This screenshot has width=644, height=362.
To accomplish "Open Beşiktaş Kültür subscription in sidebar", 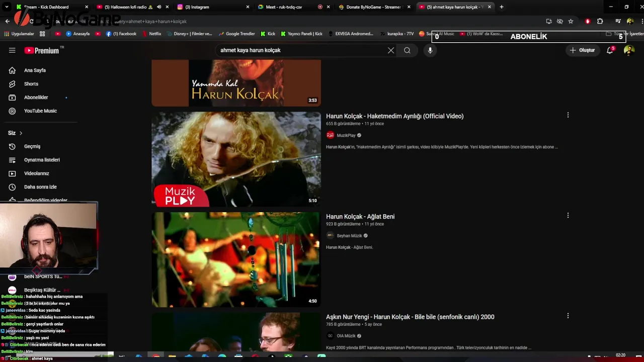I will coord(42,290).
